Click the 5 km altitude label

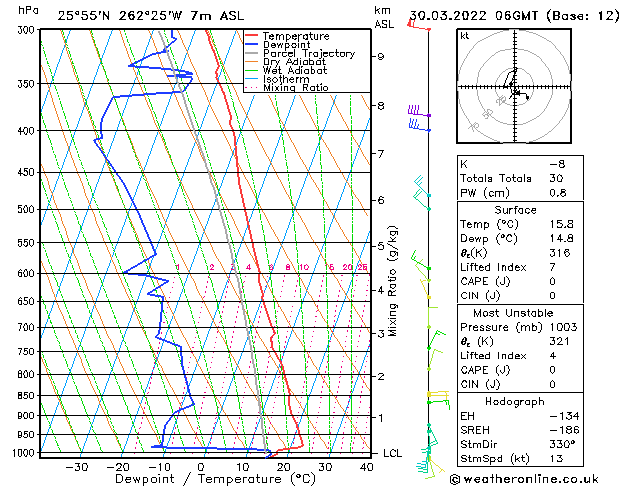click(x=380, y=246)
